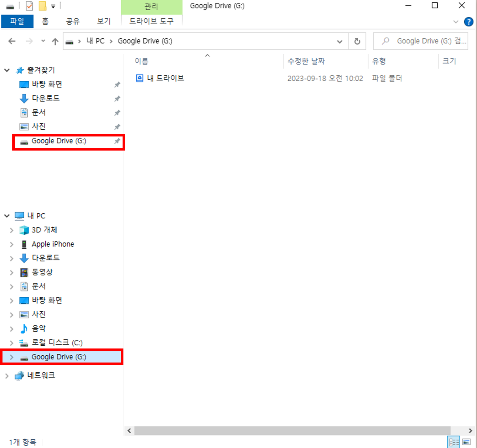Click the drive icon in title bar corner
477x448 pixels.
pyautogui.click(x=10, y=6)
